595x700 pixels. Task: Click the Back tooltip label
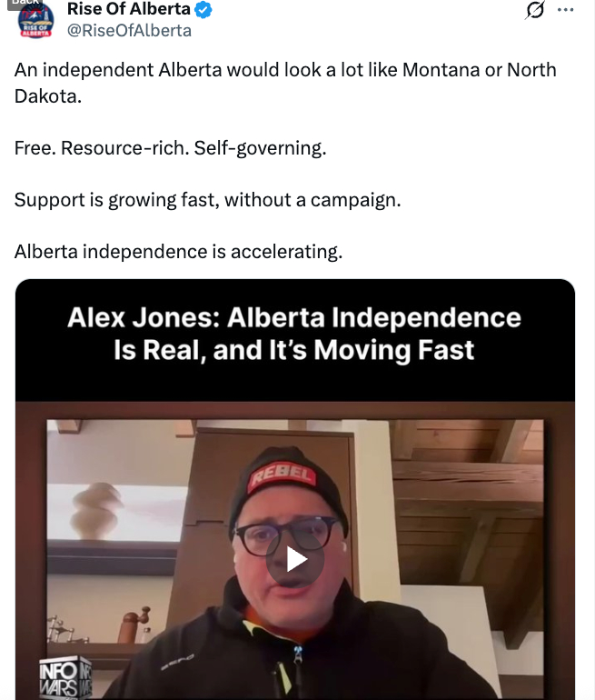click(25, 4)
